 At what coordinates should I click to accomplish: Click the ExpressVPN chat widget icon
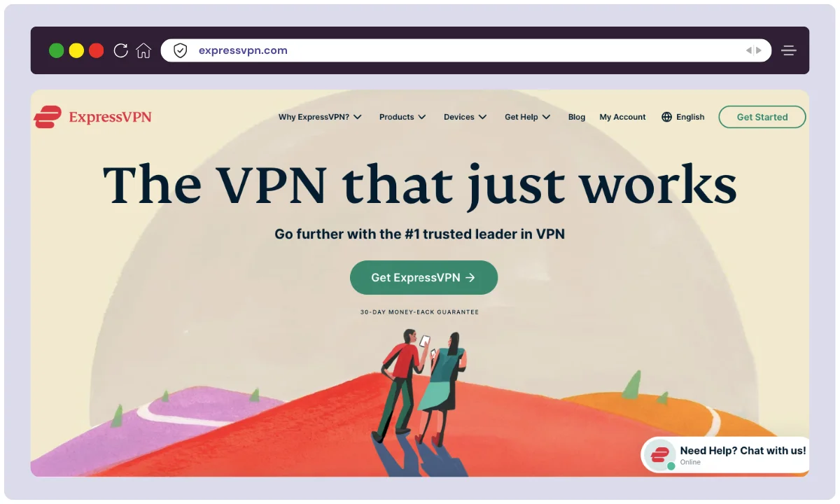(x=659, y=455)
